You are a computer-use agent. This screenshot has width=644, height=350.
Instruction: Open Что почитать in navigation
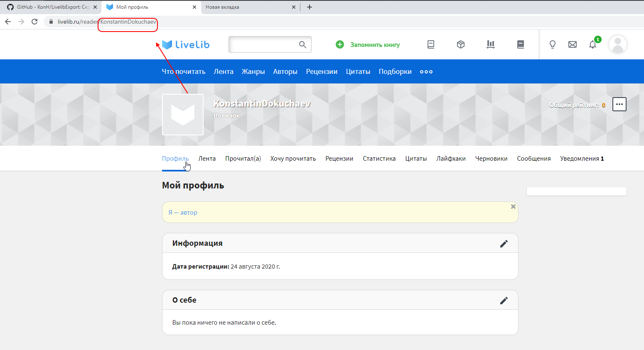click(x=184, y=71)
